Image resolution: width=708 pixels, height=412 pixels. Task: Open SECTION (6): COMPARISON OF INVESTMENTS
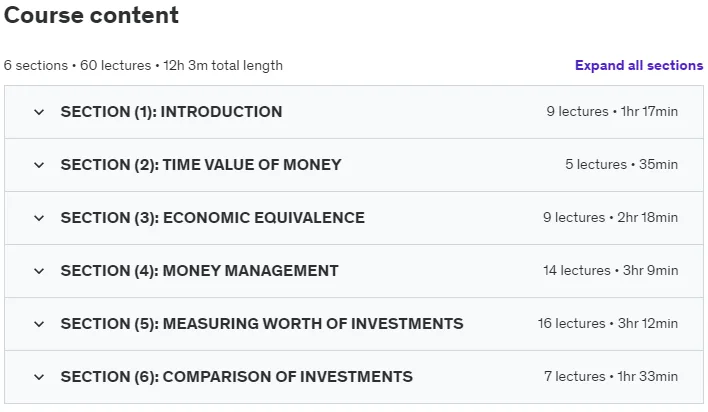pos(237,376)
